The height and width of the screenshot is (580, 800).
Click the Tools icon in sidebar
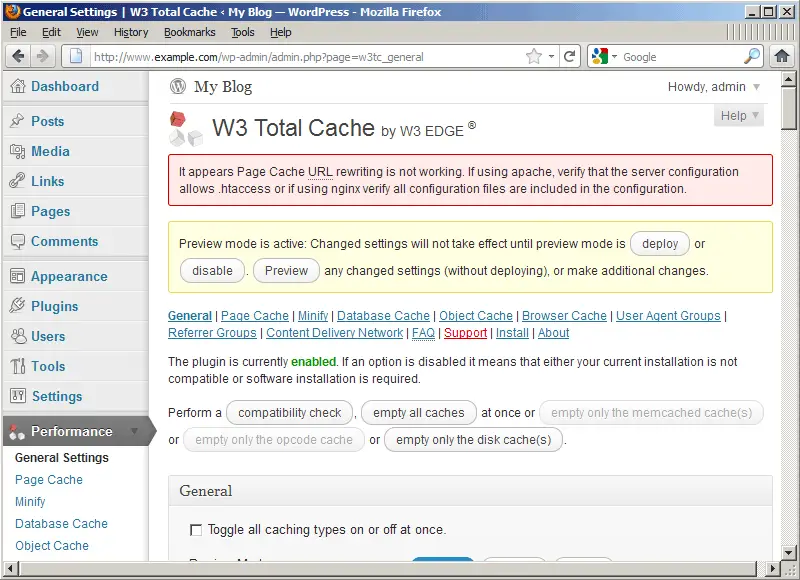pyautogui.click(x=18, y=366)
